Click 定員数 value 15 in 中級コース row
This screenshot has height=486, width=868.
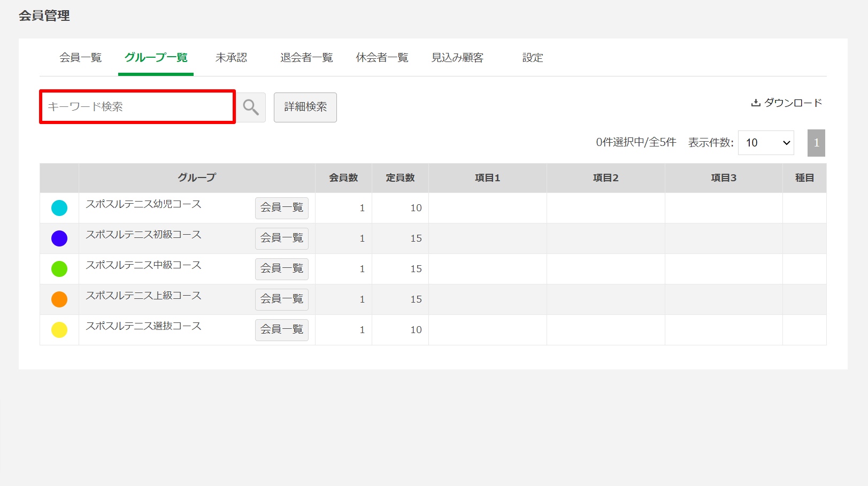point(416,269)
